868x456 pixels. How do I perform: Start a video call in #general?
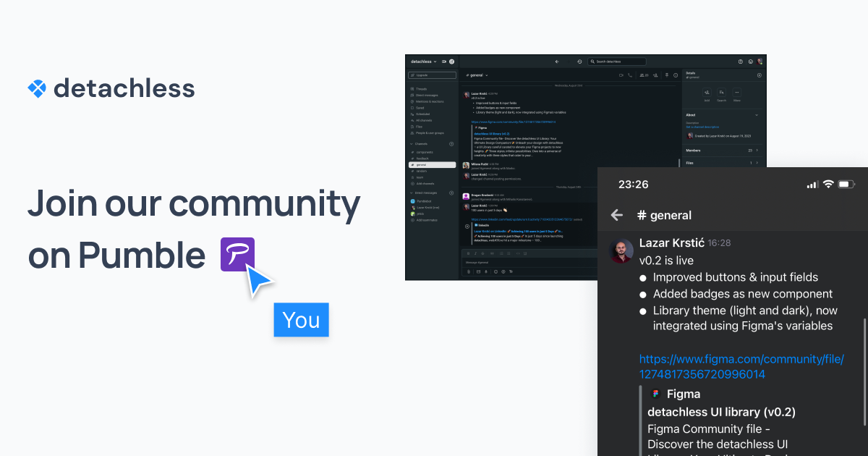click(621, 75)
